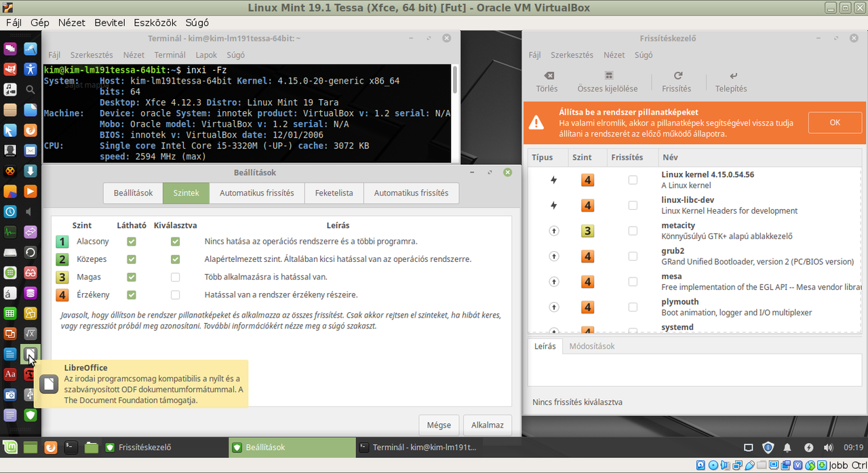Open the Linux Mint start menu
Screen dimensions: 868x473
[9, 447]
